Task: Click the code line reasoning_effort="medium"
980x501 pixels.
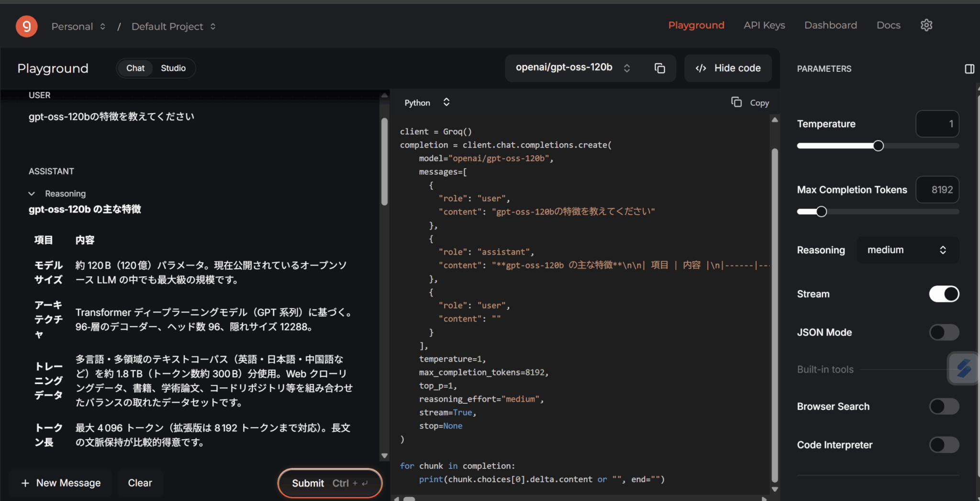Action: coord(481,399)
